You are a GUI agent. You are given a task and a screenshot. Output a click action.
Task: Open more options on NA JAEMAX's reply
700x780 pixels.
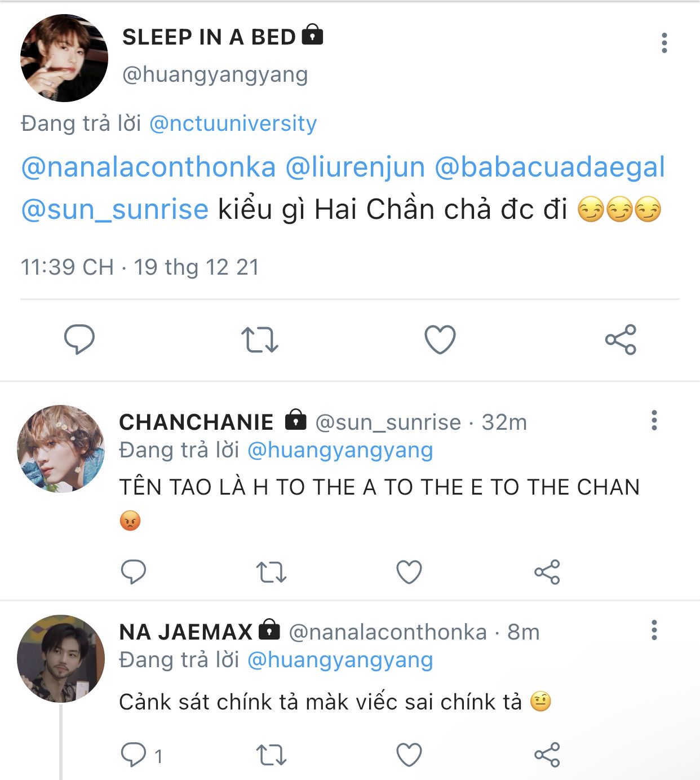(654, 630)
